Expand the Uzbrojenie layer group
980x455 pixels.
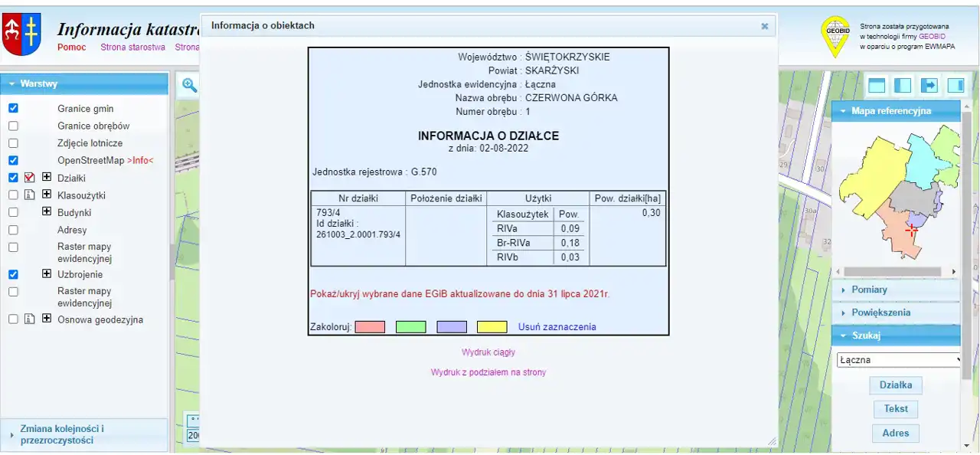[x=47, y=274]
